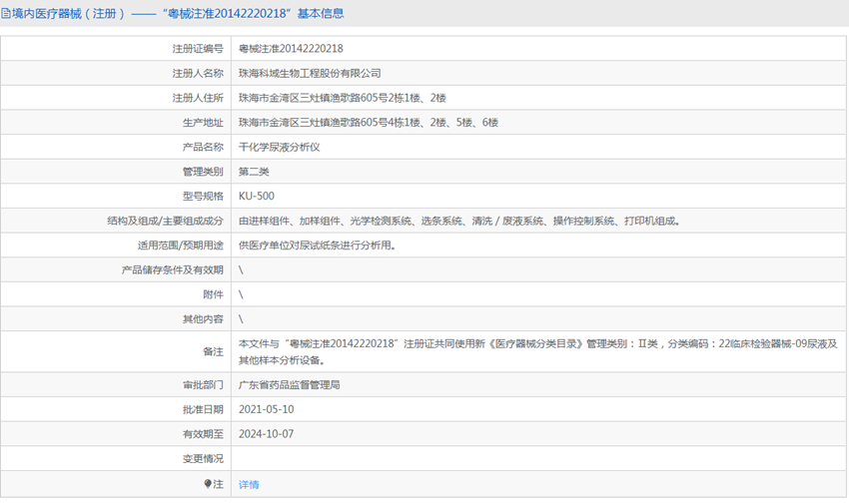Click the pin icon beside 注
849x504 pixels.
coord(208,483)
